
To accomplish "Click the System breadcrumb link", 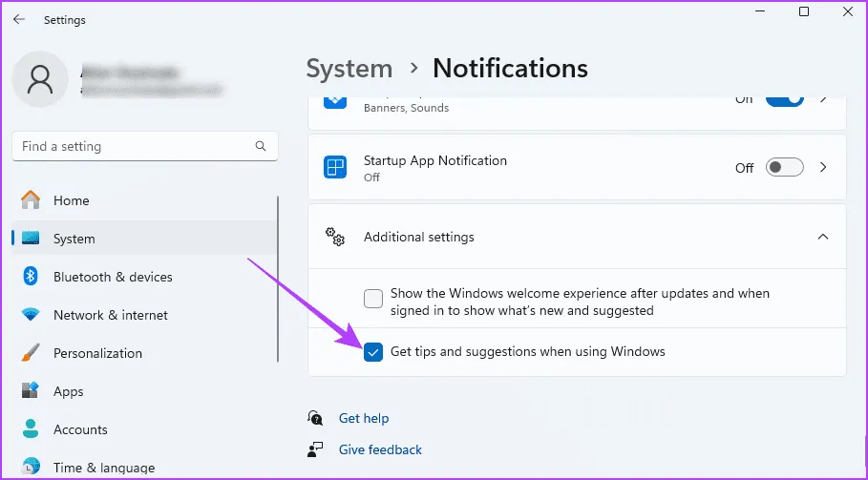I will 349,69.
